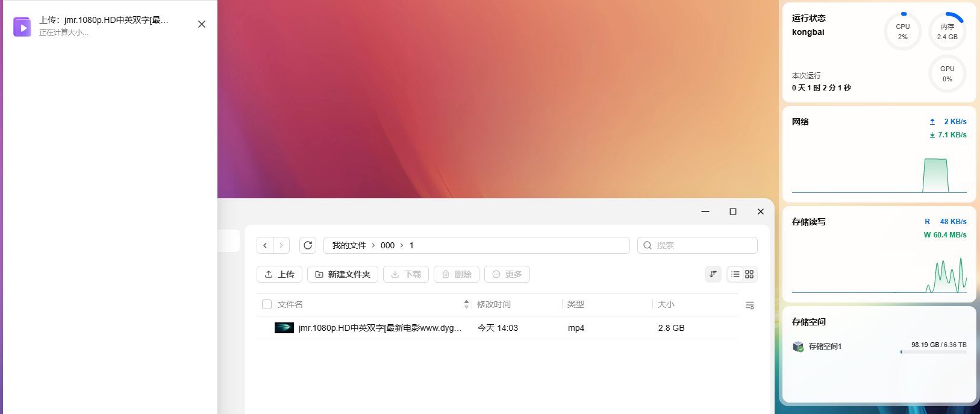The width and height of the screenshot is (980, 414).
Task: Go back using the left arrow
Action: tap(265, 245)
